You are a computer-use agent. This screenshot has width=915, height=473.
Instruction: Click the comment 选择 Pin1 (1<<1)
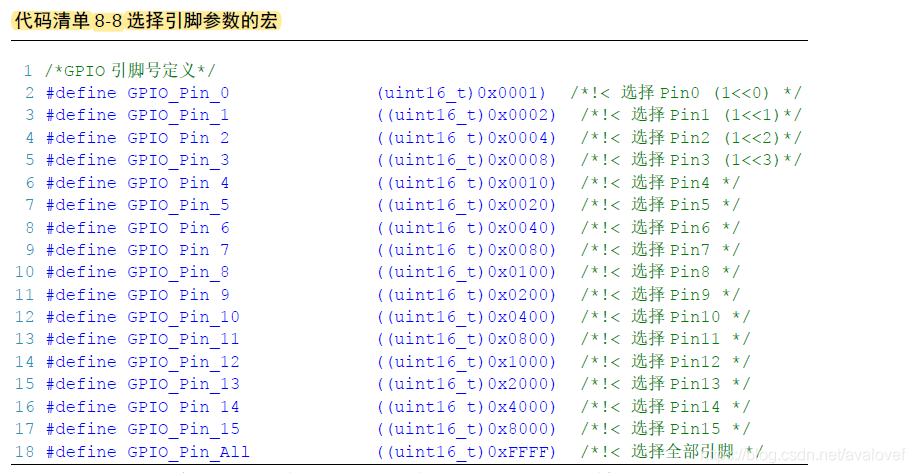pyautogui.click(x=706, y=115)
